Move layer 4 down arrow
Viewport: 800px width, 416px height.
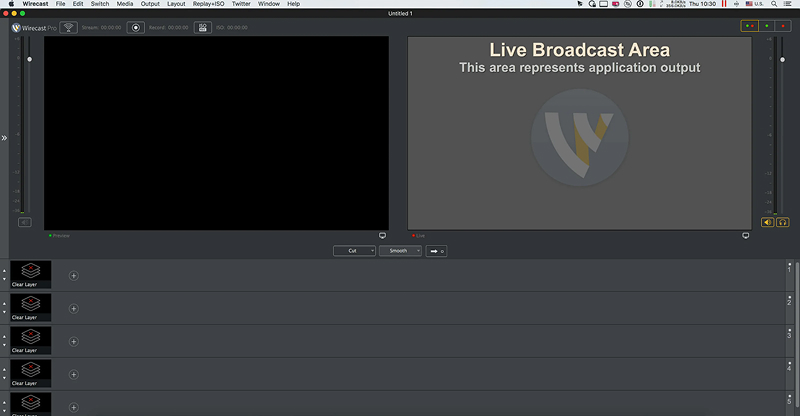coord(5,378)
